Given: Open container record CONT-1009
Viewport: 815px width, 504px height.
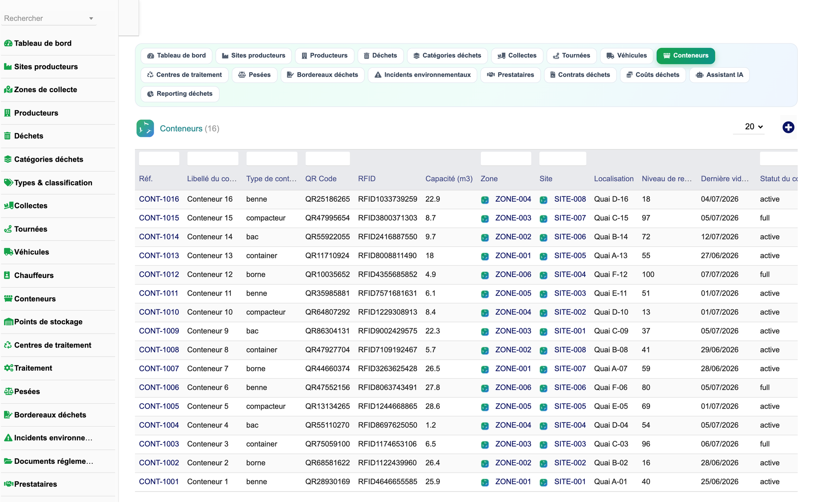Looking at the screenshot, I should tap(159, 331).
